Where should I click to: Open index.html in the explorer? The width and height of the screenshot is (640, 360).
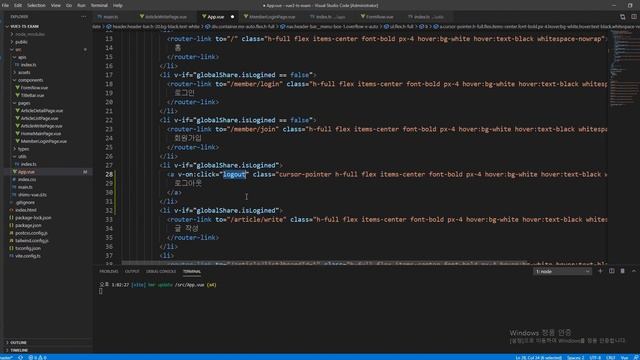tap(26, 210)
